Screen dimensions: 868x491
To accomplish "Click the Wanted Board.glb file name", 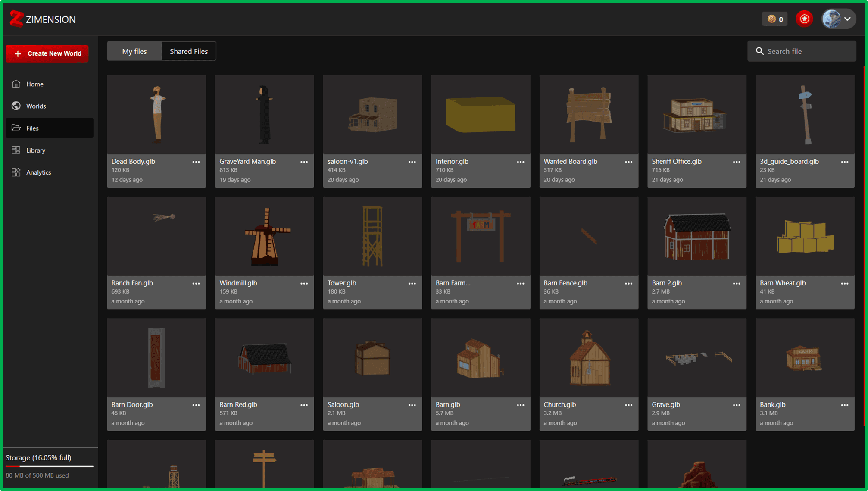I will [x=570, y=161].
